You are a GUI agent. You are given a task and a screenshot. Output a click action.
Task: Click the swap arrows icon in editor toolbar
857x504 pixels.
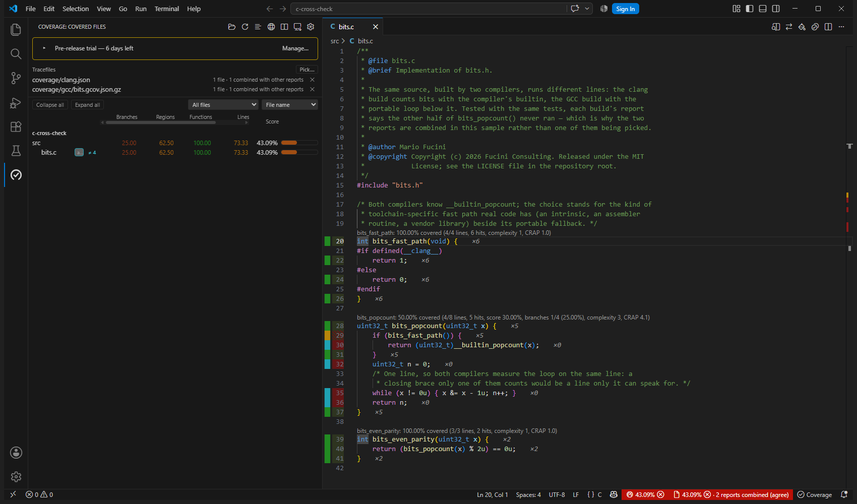click(x=789, y=27)
